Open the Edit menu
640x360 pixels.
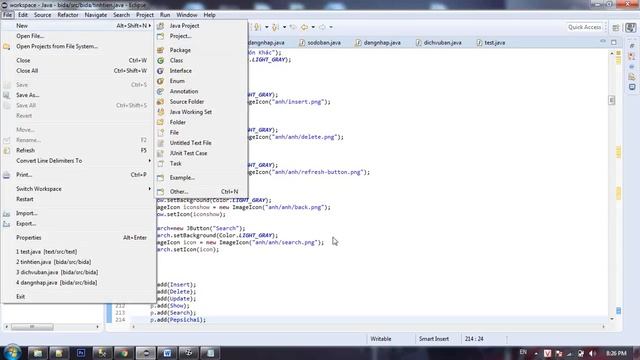point(23,15)
